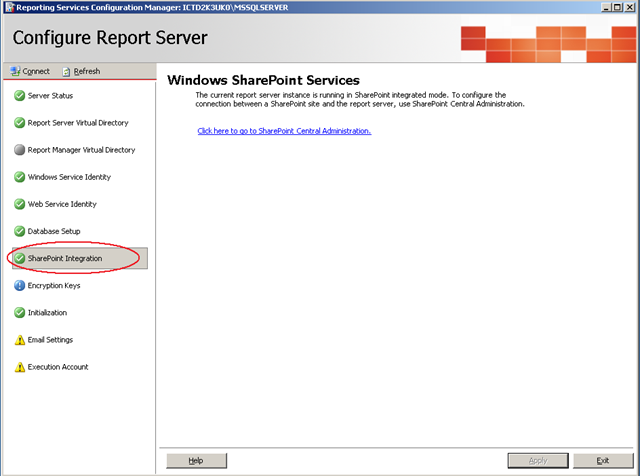Close the Configuration Manager window

point(629,7)
